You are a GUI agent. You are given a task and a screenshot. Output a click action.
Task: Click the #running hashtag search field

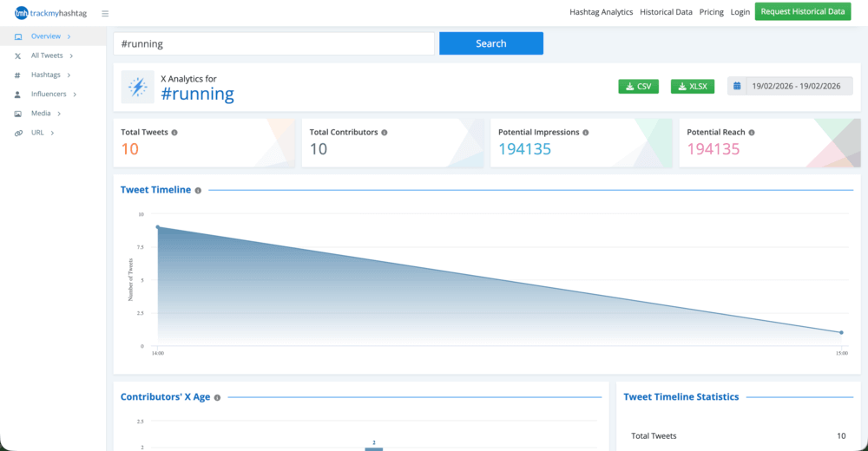coord(273,43)
